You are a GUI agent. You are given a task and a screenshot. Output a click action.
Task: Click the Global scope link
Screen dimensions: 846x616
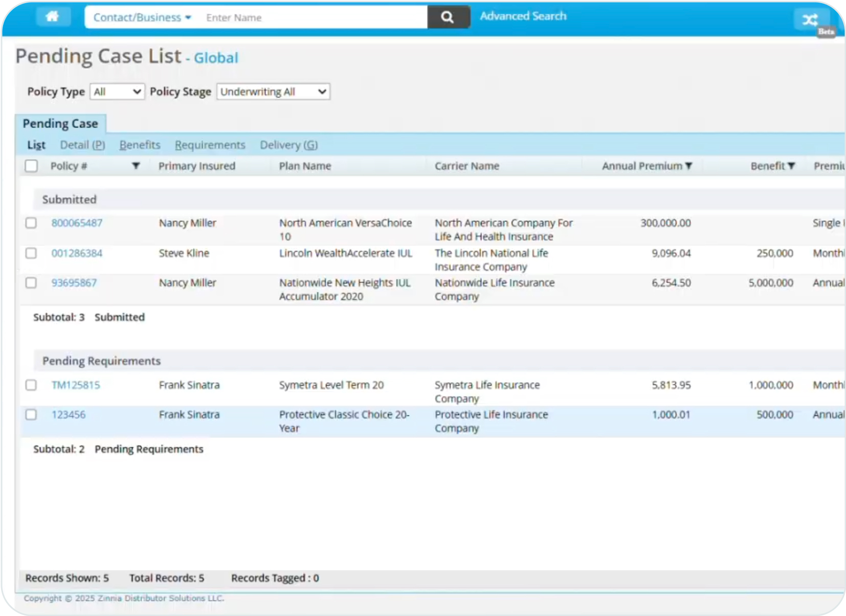click(216, 58)
